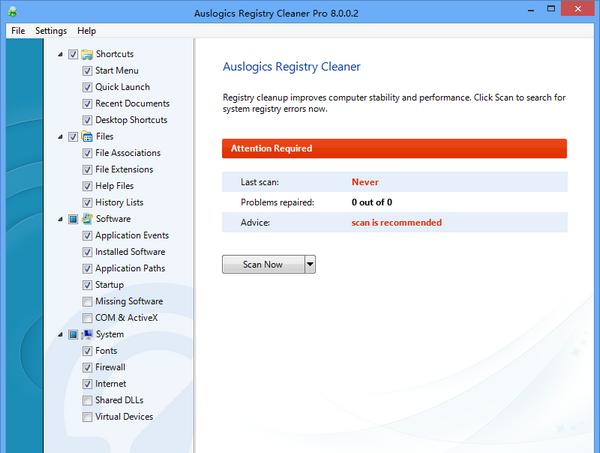Screen dimensions: 600x453
Task: Click the 'Never' last scan value
Action: (365, 182)
